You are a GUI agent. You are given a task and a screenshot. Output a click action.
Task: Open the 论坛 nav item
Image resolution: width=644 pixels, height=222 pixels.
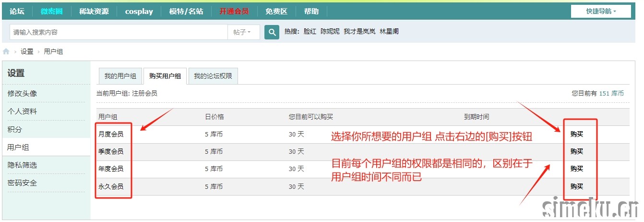pyautogui.click(x=17, y=11)
